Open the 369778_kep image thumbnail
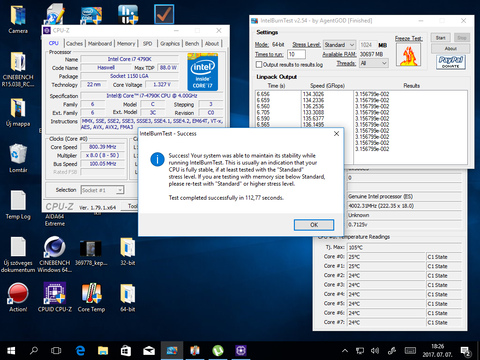Image resolution: width=480 pixels, height=360 pixels. [91, 249]
